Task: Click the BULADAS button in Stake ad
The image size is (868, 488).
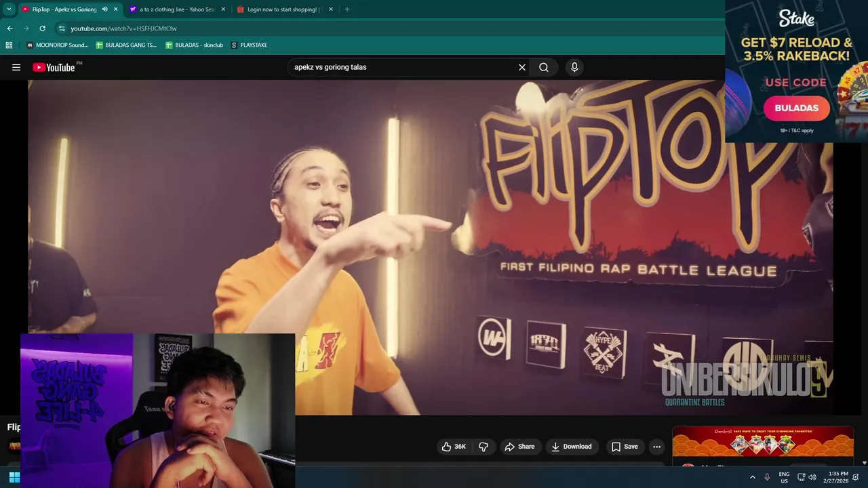Action: [796, 108]
